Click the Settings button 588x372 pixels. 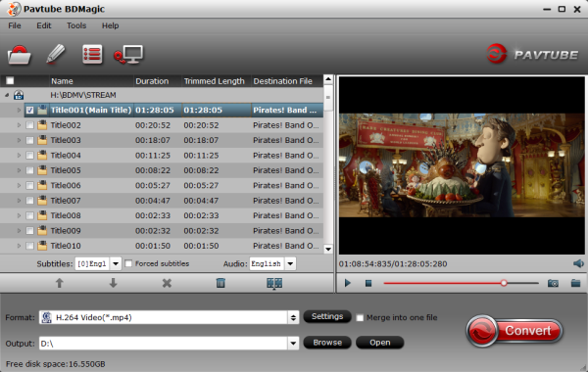click(327, 316)
